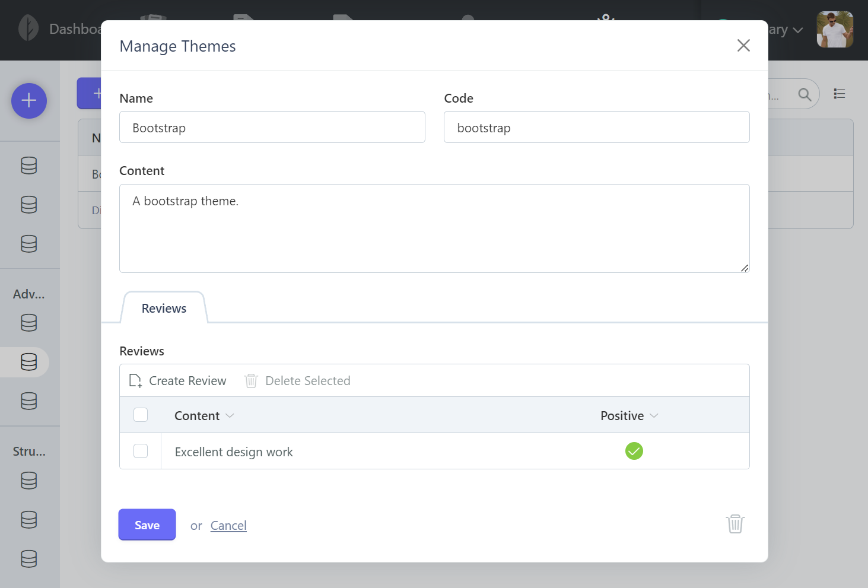Click third database icon under Adv... section
Image resolution: width=868 pixels, height=588 pixels.
tap(29, 401)
